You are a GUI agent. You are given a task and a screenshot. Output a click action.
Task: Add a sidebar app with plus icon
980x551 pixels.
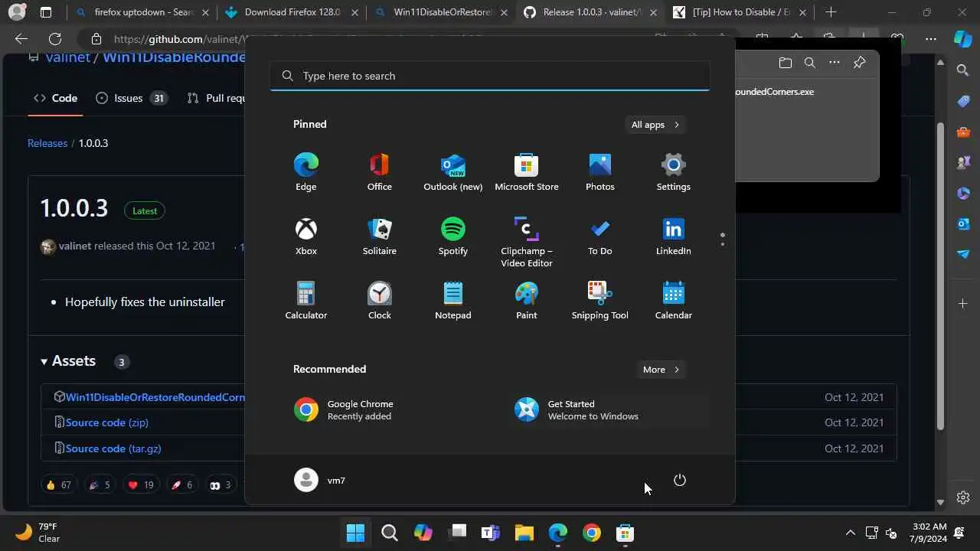963,304
